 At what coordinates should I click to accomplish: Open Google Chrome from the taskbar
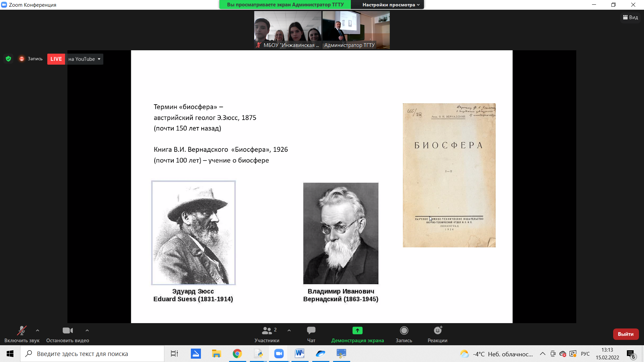237,354
